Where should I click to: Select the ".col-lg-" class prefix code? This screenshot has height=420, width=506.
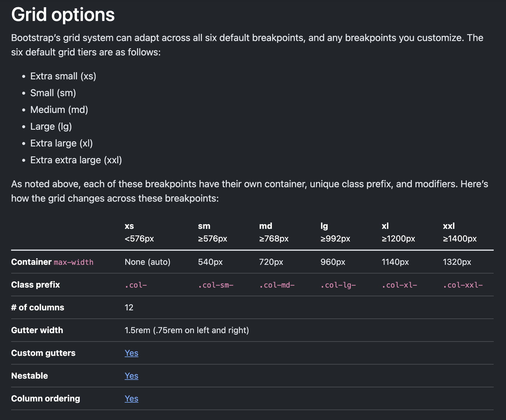338,285
